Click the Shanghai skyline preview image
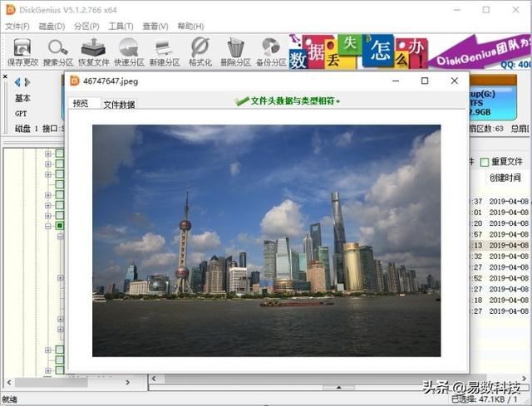Screen dimensions: 532x406 pos(266,241)
